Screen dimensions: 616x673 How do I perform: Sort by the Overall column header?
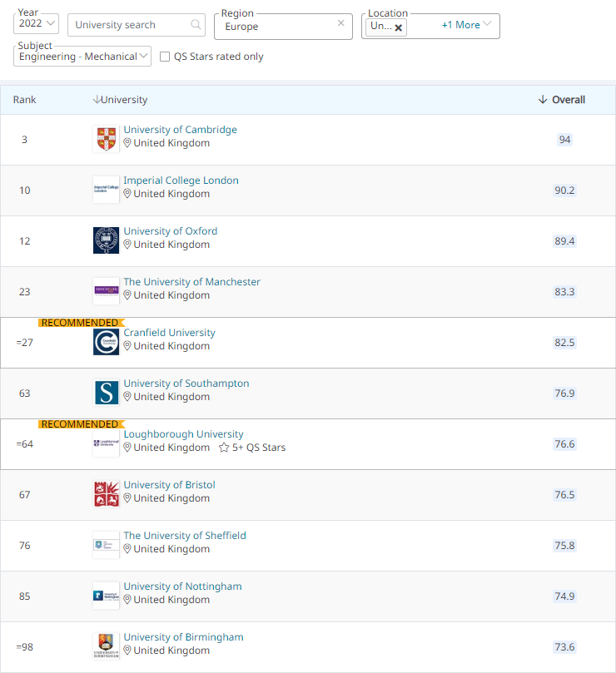click(562, 100)
